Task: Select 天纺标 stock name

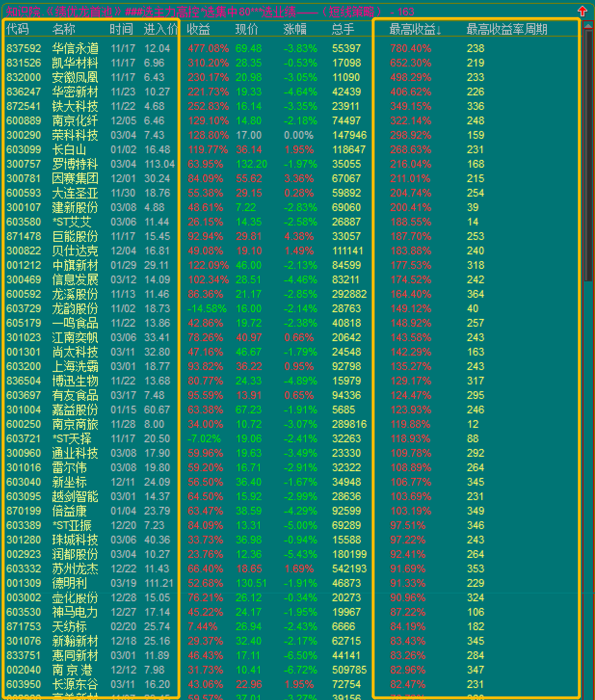Action: point(70,626)
